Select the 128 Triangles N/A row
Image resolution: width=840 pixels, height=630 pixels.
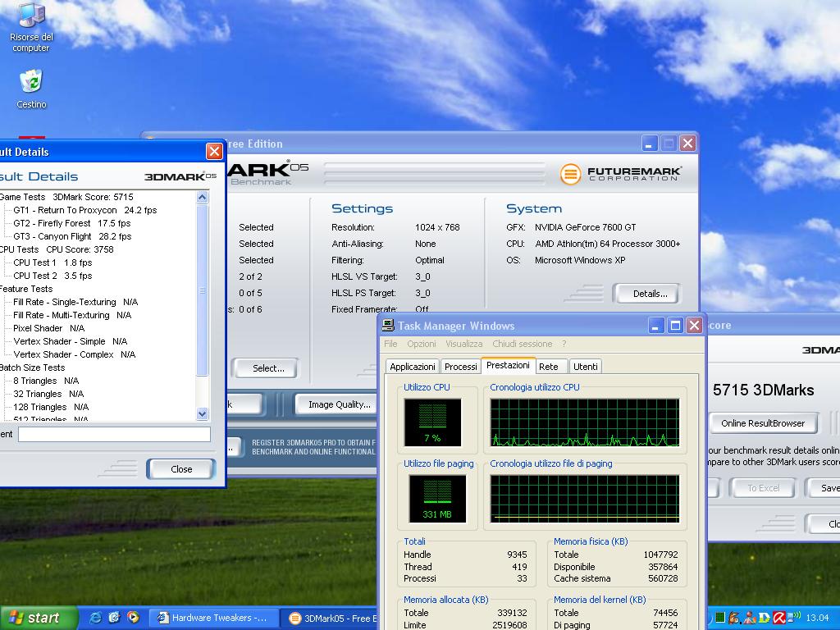(51, 407)
